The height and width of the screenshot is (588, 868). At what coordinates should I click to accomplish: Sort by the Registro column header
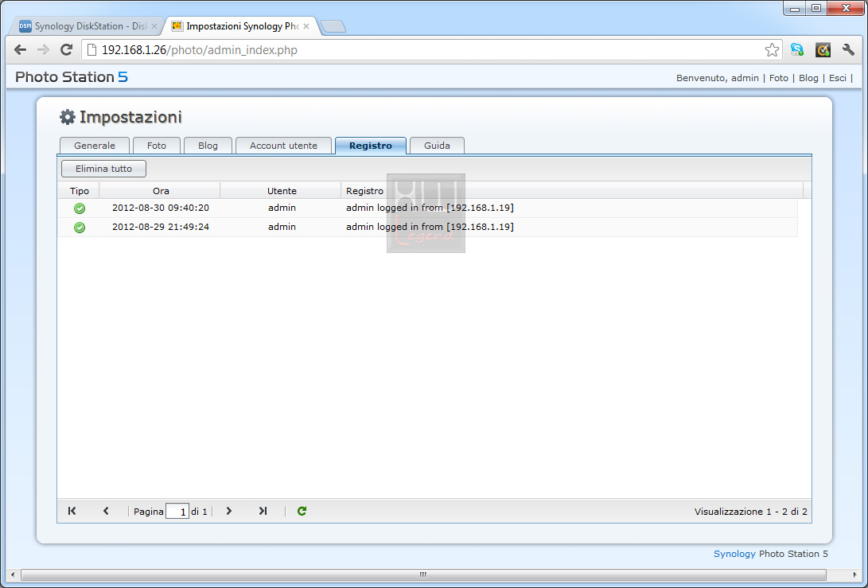click(x=572, y=190)
